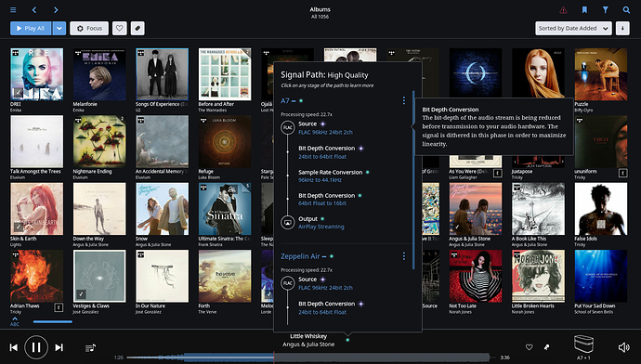The height and width of the screenshot is (364, 641).
Task: Click the signal path light near Little Whiskey
Action: pyautogui.click(x=347, y=340)
